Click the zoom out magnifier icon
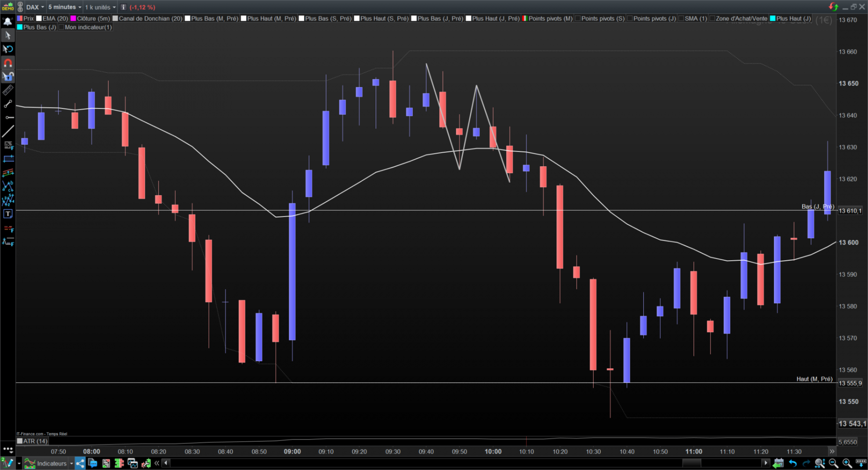 833,463
